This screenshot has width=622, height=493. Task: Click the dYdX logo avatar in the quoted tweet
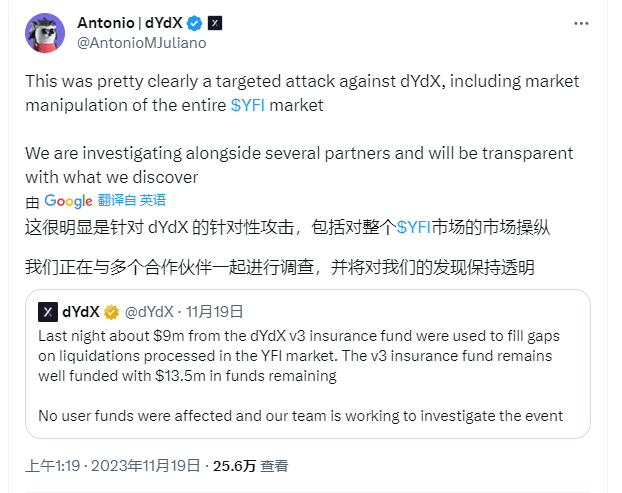48,312
